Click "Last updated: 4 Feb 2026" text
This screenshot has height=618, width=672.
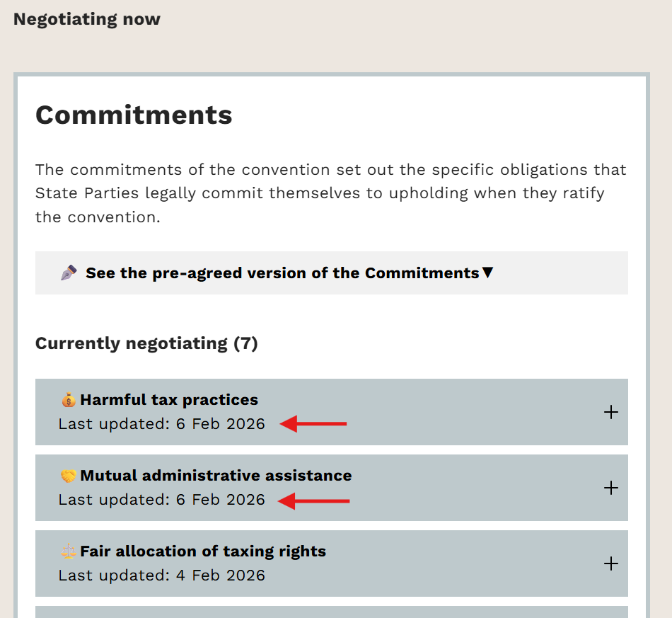(162, 576)
